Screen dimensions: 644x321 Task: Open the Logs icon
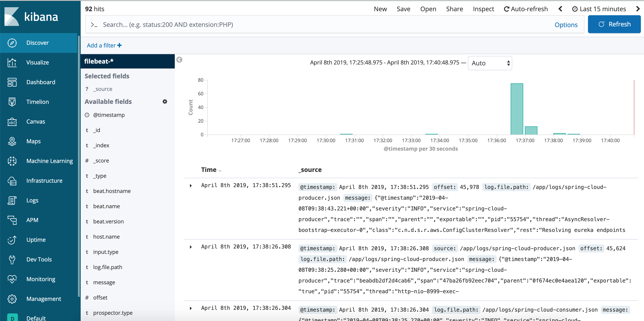coord(12,201)
